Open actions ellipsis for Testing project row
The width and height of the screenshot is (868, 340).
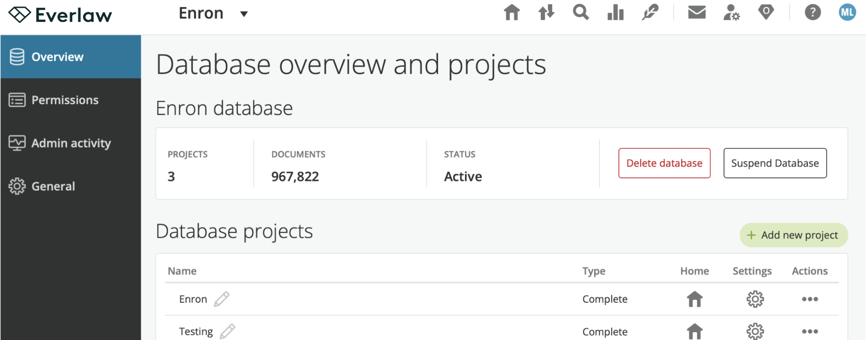(x=810, y=331)
